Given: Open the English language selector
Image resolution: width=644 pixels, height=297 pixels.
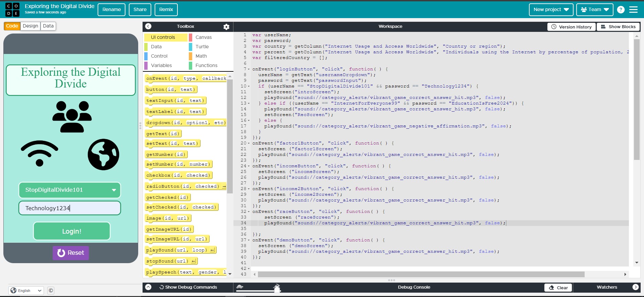Looking at the screenshot, I should click(26, 291).
